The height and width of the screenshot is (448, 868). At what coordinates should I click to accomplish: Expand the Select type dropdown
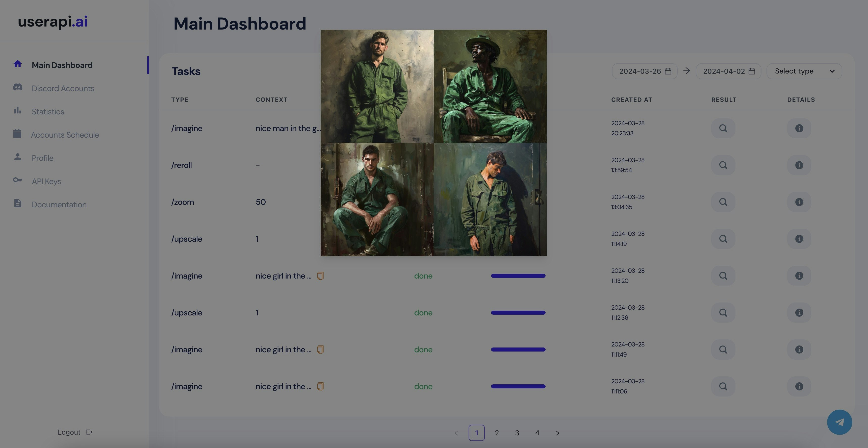point(804,71)
